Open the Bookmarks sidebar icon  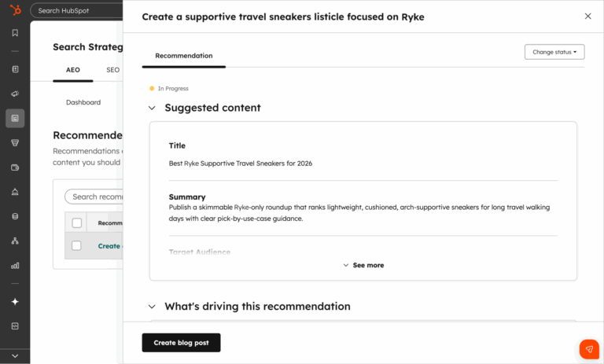(x=15, y=33)
